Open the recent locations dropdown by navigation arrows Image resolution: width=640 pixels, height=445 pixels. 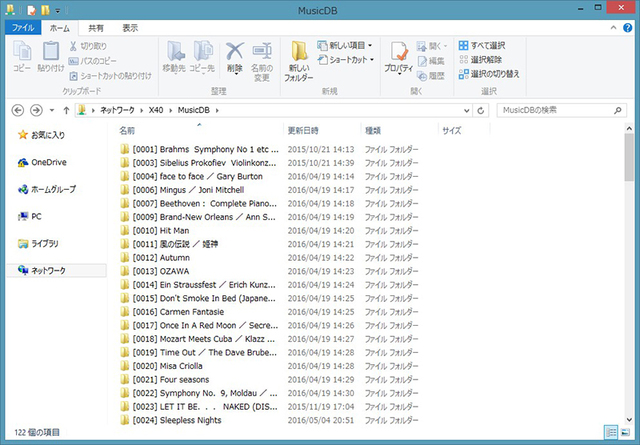[52, 109]
